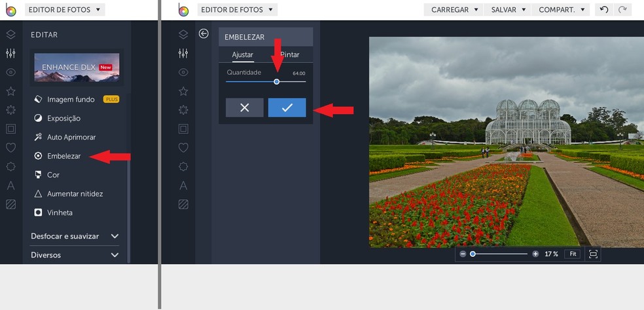Zoom in with the plus button
Screen dimensions: 644x310
pos(535,254)
